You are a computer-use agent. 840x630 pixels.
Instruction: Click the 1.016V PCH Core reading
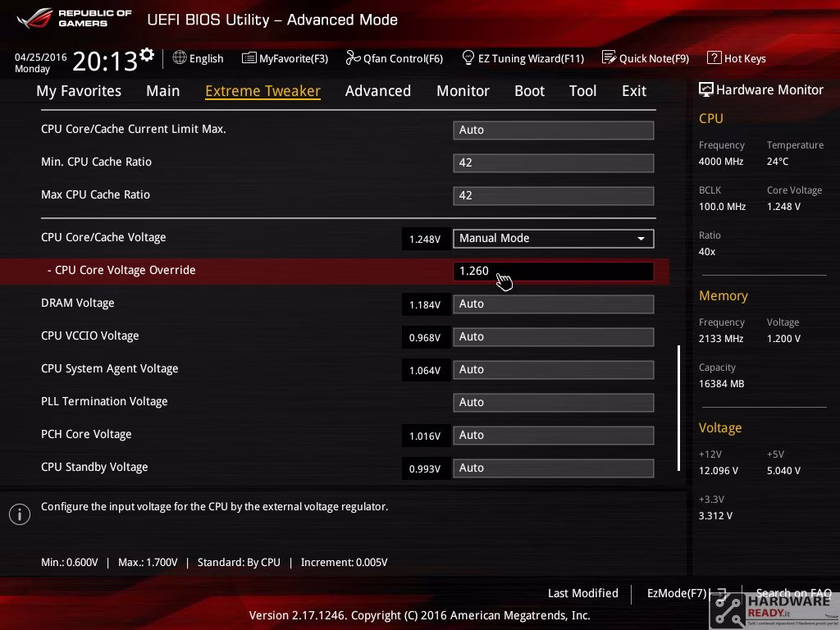tap(425, 436)
